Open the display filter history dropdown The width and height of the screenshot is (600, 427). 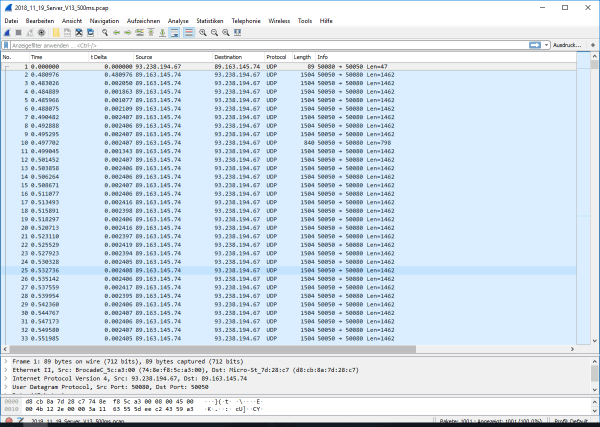546,45
